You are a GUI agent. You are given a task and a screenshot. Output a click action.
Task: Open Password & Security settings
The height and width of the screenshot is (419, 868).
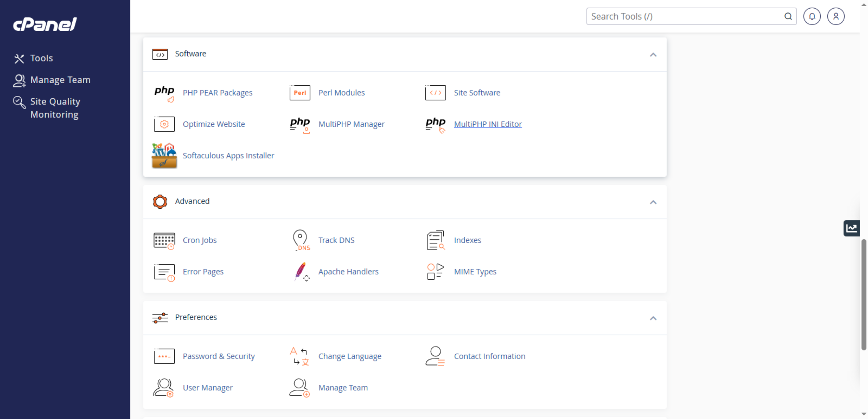[218, 356]
